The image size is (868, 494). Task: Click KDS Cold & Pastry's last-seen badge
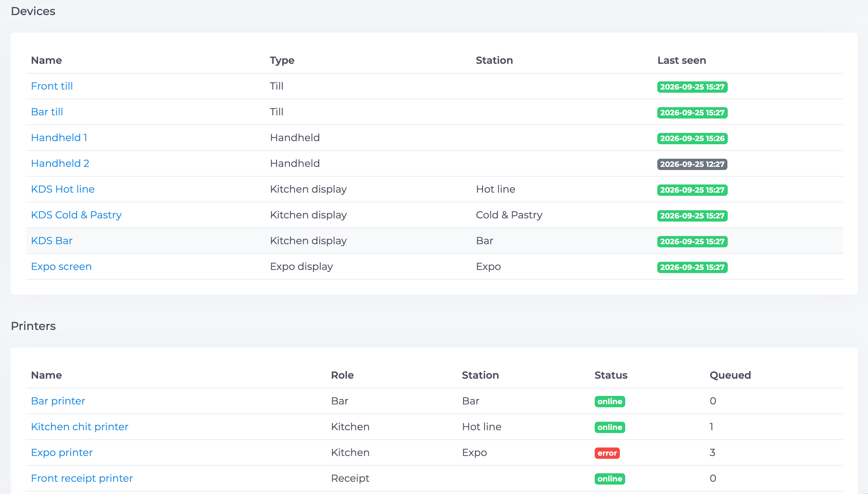pos(692,216)
